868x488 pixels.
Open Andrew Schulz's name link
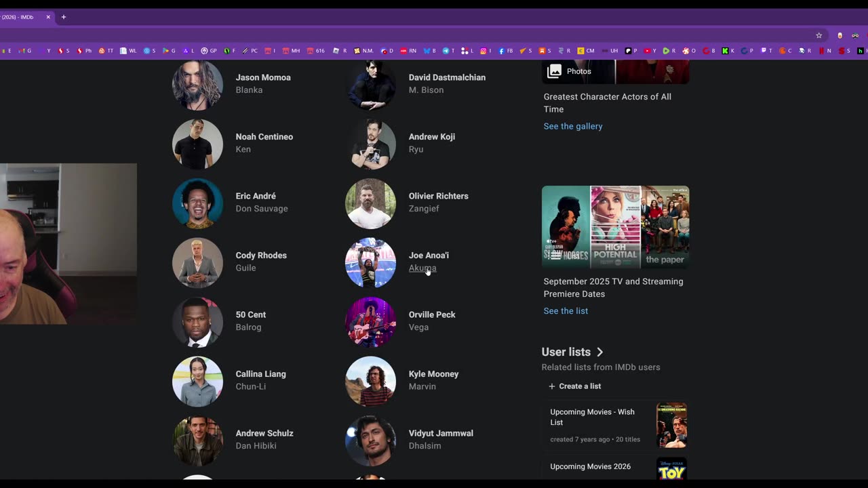click(x=264, y=433)
